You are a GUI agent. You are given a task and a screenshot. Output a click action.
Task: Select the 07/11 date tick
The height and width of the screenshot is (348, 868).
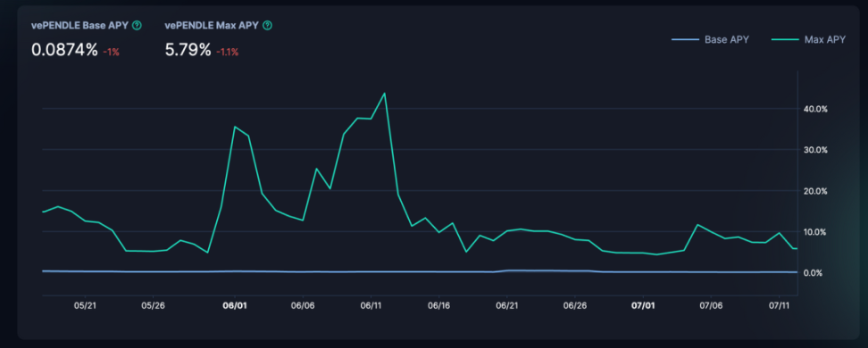coord(779,305)
